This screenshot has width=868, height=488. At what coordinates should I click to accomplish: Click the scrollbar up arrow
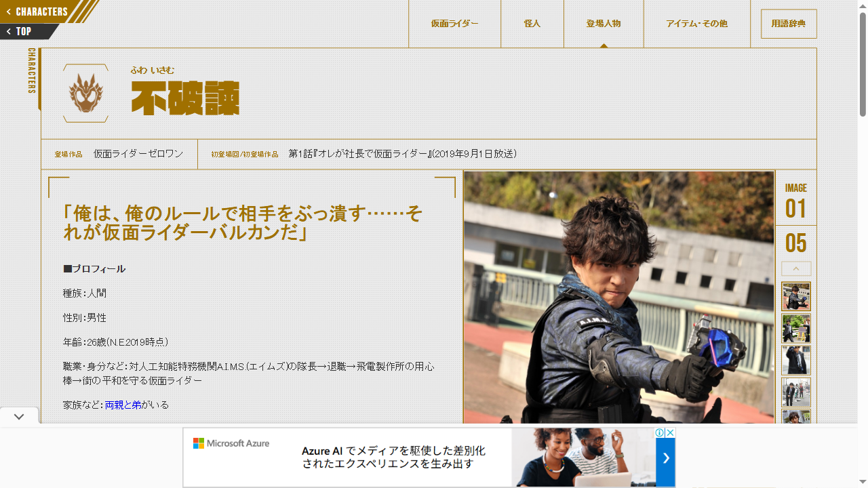click(x=863, y=6)
